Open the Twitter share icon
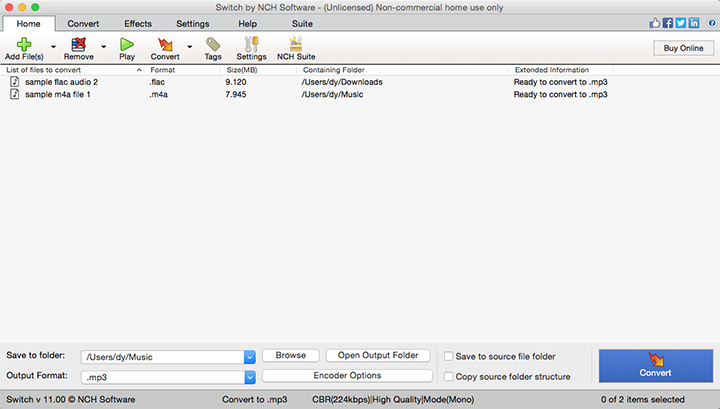This screenshot has width=720, height=409. (x=681, y=23)
